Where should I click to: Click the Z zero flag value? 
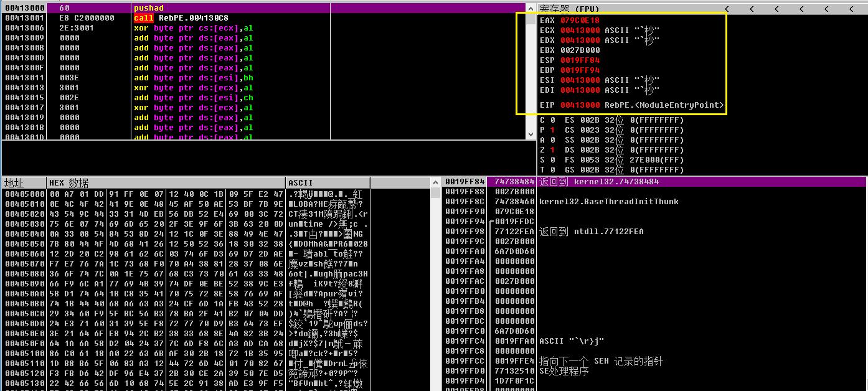(x=552, y=150)
